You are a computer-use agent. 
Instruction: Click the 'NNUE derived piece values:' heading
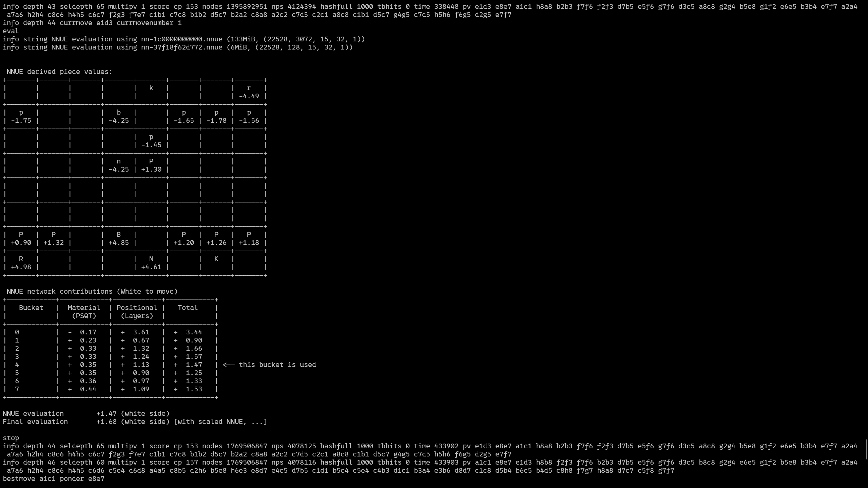[x=59, y=72]
